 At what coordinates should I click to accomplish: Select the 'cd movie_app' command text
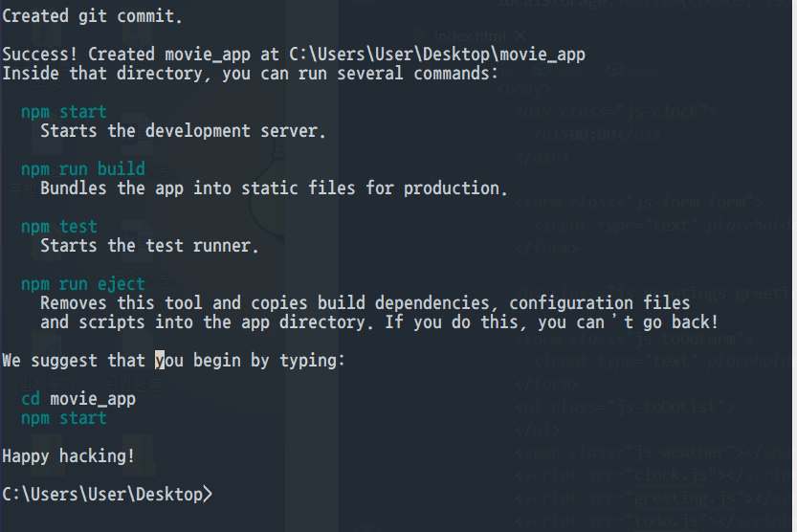(x=78, y=399)
